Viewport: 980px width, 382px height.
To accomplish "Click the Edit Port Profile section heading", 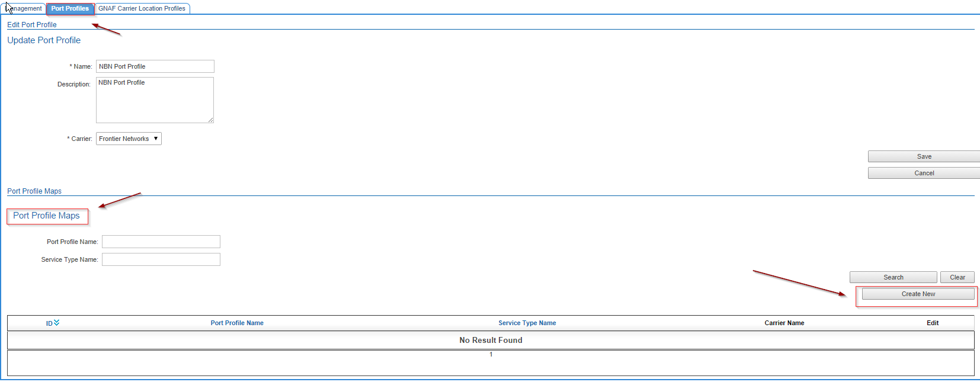I will (32, 25).
